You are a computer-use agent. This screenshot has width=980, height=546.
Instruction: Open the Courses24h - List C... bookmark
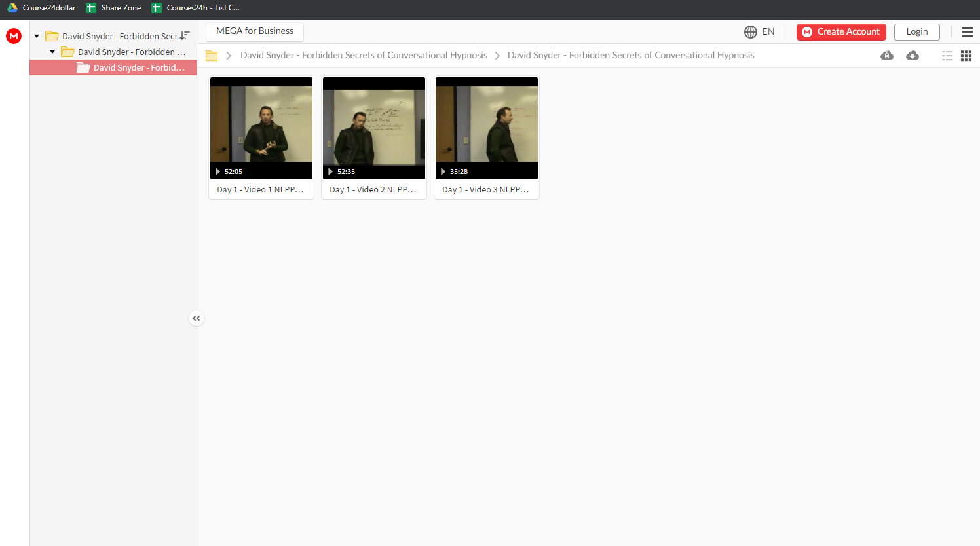[x=196, y=8]
